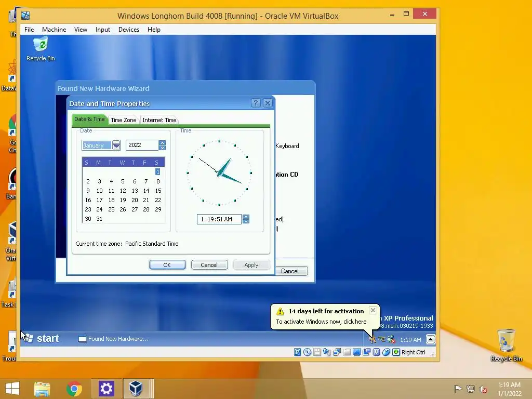532x399 pixels.
Task: Click the Longhorn start button
Action: click(42, 339)
